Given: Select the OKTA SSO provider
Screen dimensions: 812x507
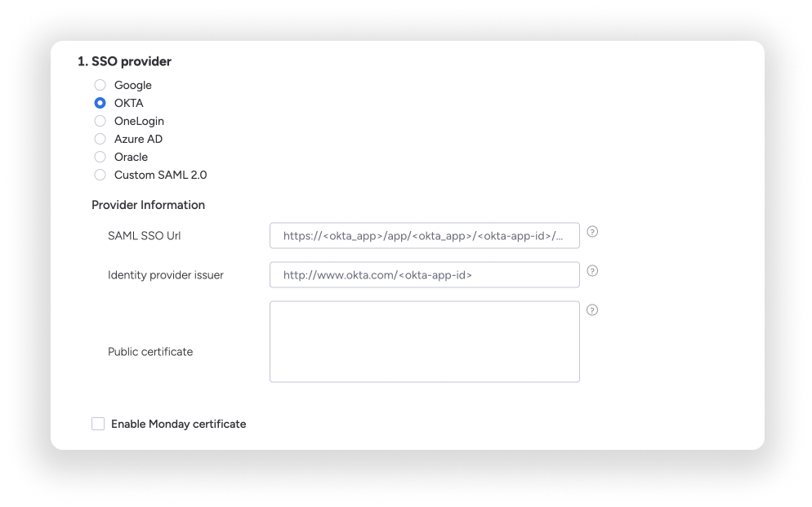Looking at the screenshot, I should [x=100, y=103].
